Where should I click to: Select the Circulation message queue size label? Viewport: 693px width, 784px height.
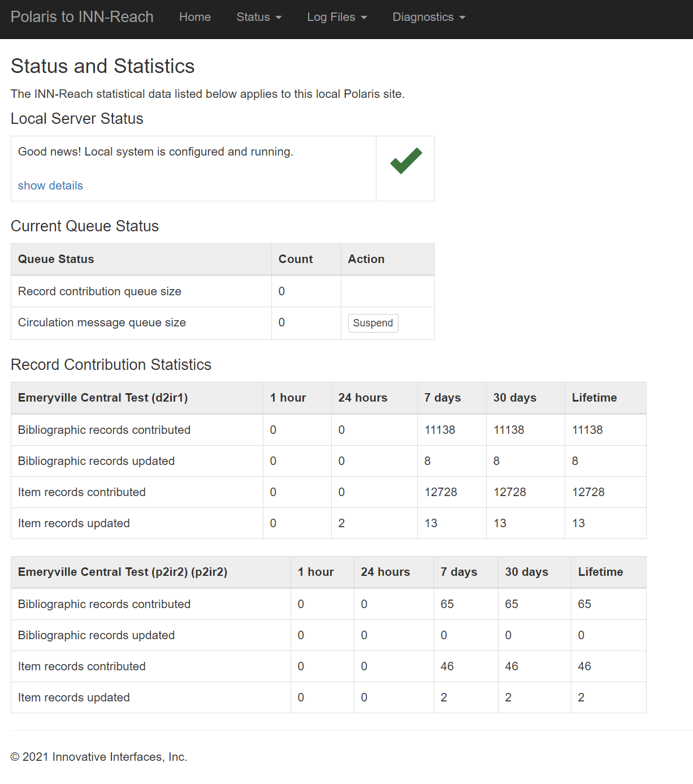pyautogui.click(x=102, y=322)
